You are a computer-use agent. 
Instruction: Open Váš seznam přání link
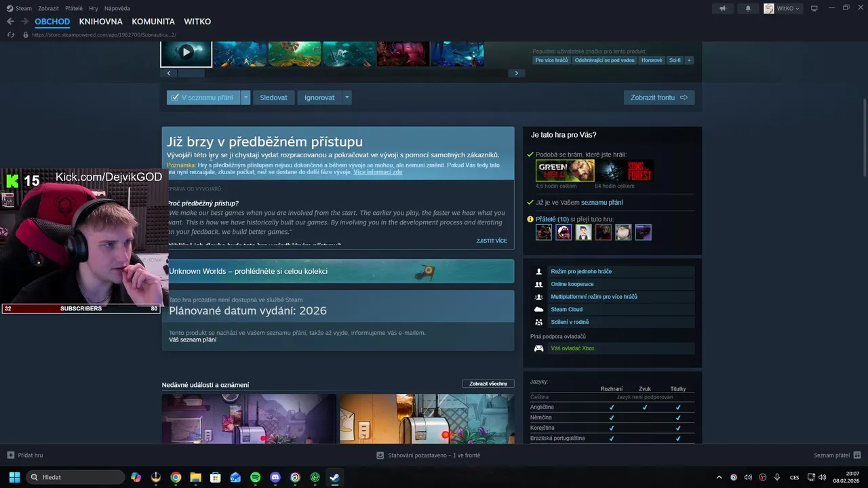coord(193,340)
